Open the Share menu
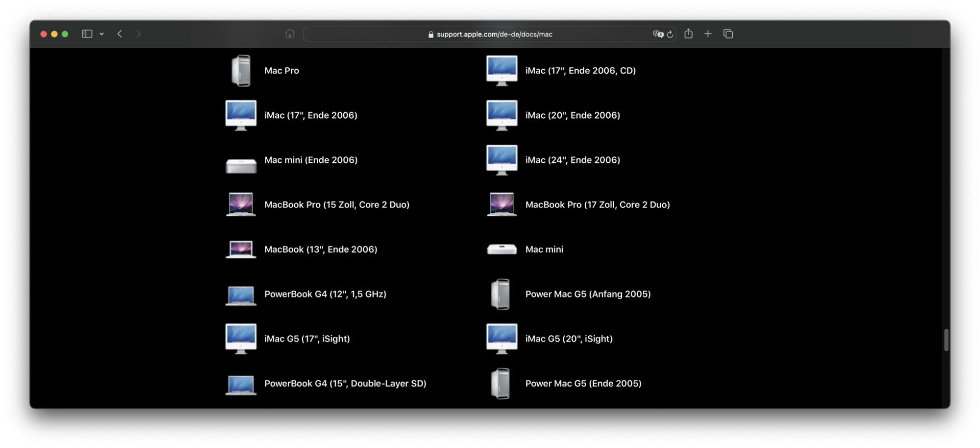Viewport: 980px width, 448px height. pos(689,34)
